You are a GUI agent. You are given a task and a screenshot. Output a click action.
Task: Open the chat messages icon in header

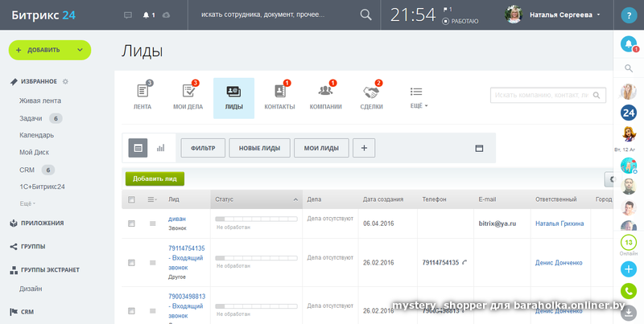pyautogui.click(x=128, y=15)
